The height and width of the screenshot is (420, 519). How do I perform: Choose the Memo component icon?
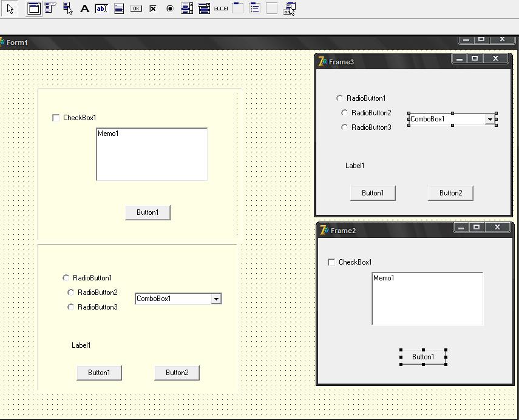pyautogui.click(x=119, y=8)
